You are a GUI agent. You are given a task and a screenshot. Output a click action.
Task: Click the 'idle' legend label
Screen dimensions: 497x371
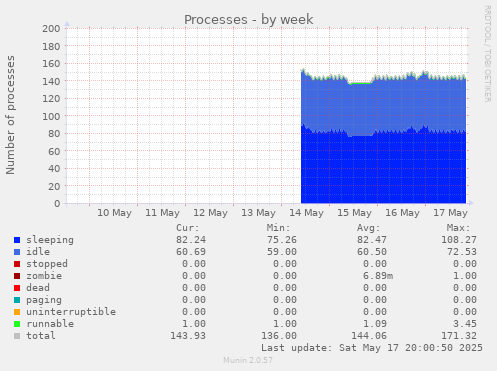pyautogui.click(x=38, y=252)
